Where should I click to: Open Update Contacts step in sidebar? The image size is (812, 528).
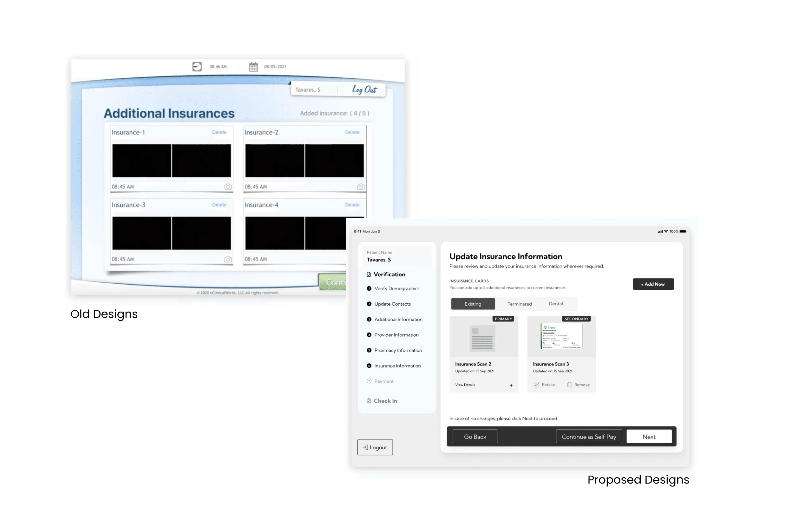point(392,304)
